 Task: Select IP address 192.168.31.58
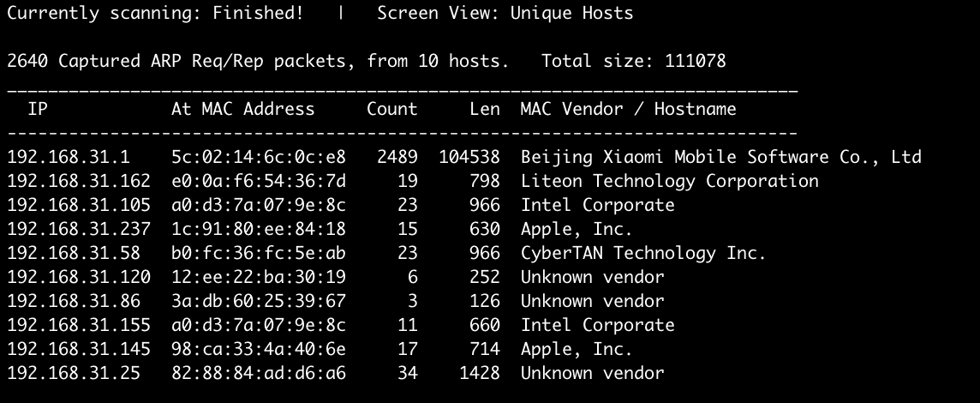pos(74,253)
